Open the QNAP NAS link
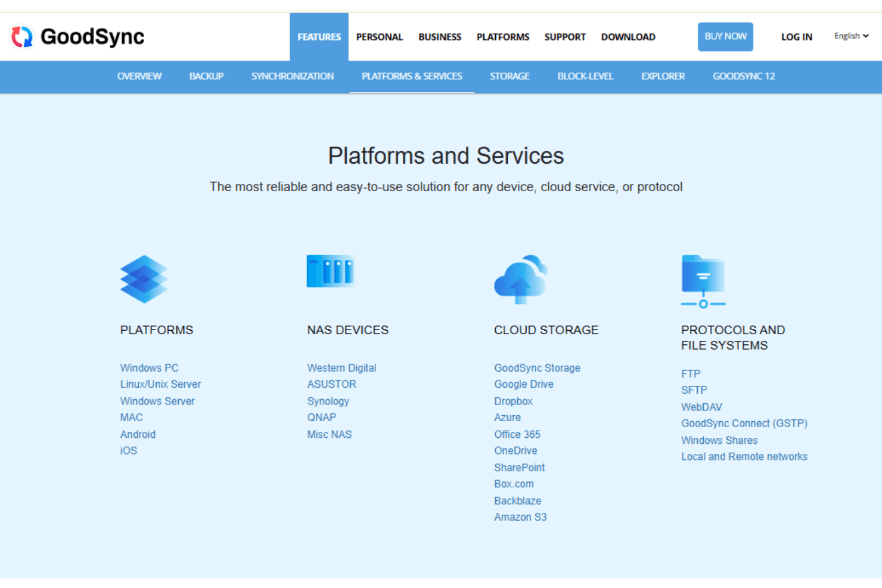Screen dimensions: 882x588 (x=322, y=418)
